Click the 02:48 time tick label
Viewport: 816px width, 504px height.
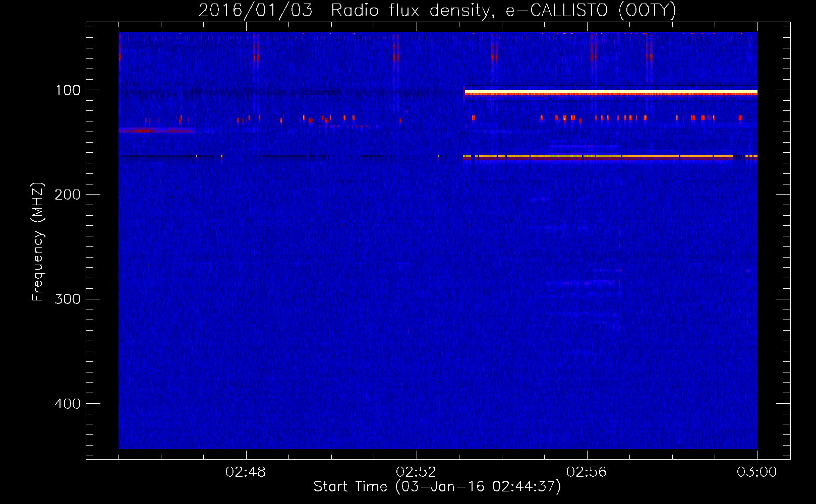tap(246, 472)
